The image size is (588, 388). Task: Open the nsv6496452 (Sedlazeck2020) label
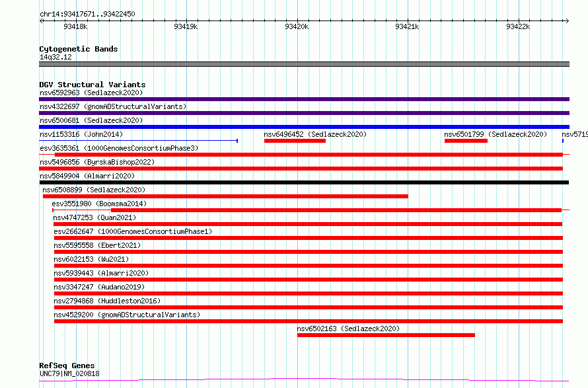(315, 134)
